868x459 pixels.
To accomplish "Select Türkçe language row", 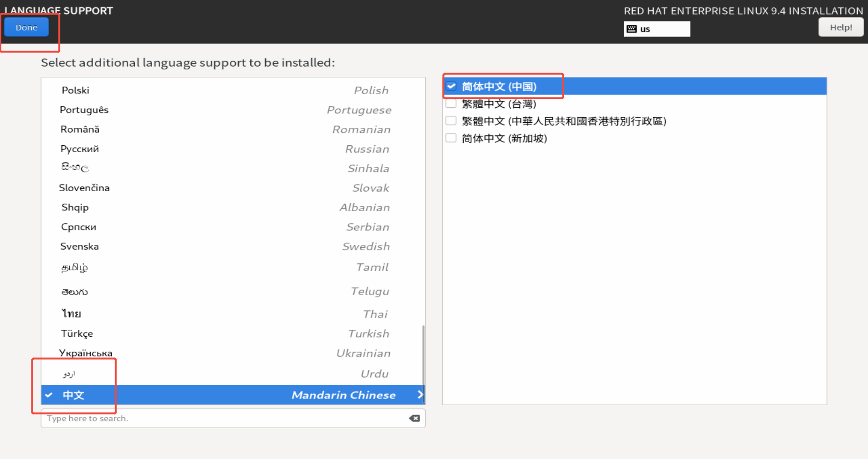I will pyautogui.click(x=233, y=333).
